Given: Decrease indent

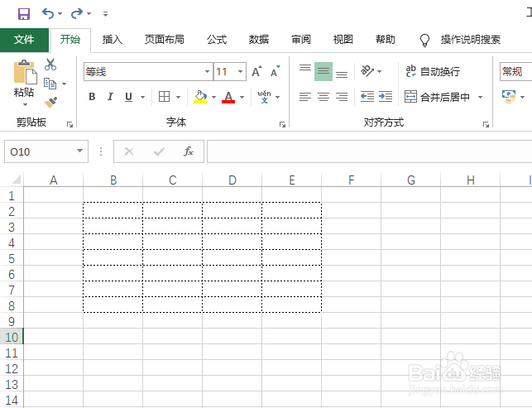Looking at the screenshot, I should click(x=367, y=97).
